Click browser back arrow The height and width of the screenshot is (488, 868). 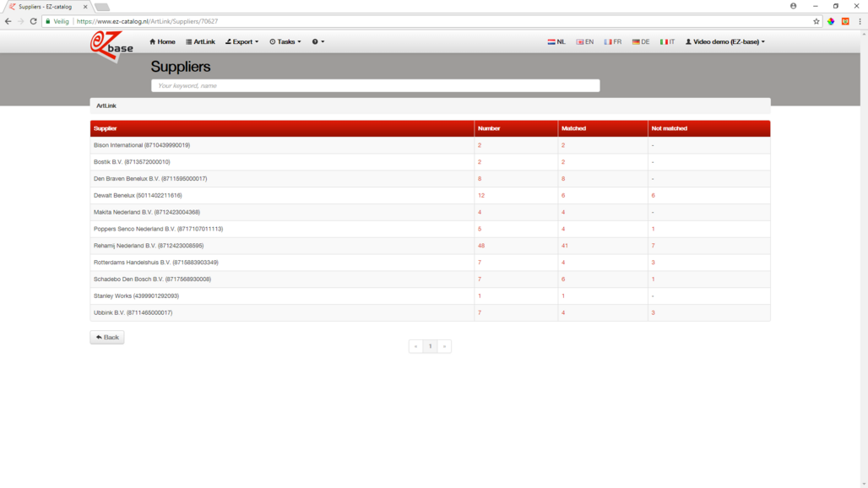click(8, 21)
